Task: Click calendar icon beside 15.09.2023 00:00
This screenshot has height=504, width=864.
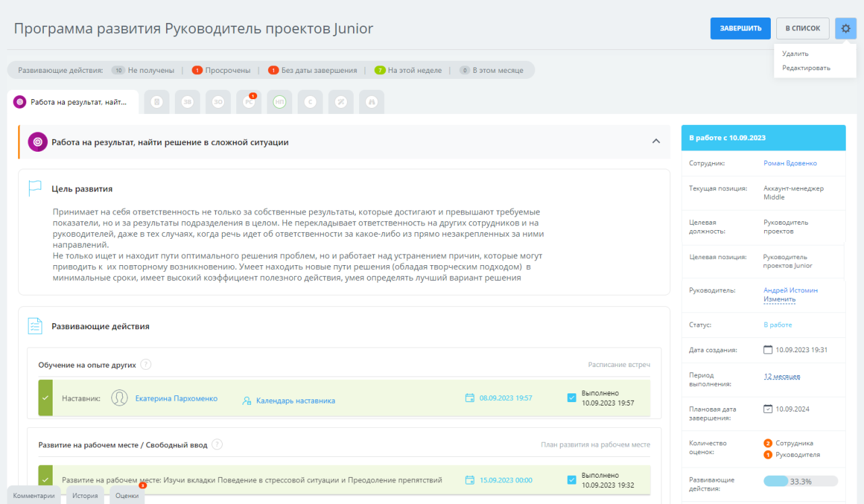Action: point(470,480)
